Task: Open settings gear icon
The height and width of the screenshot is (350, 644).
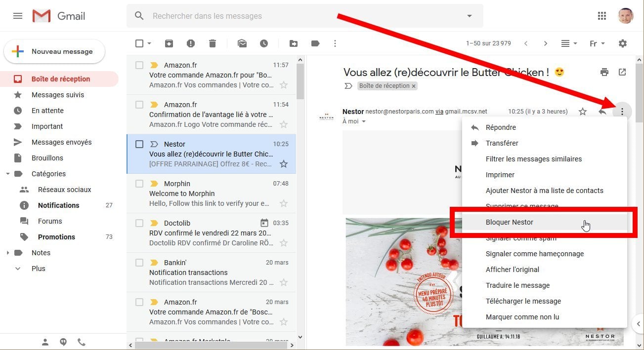Action: pos(623,43)
